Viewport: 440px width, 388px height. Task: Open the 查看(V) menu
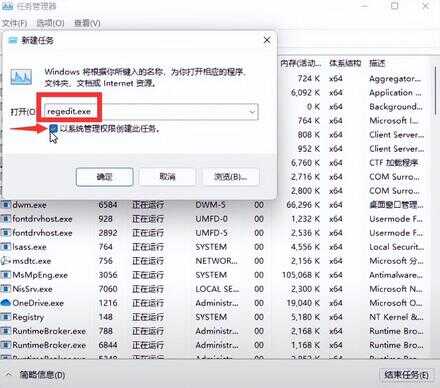87,23
